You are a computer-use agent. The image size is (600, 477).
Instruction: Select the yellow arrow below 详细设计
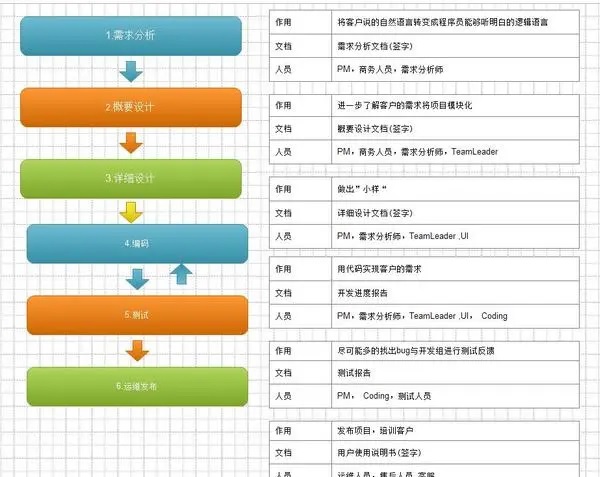[x=131, y=212]
